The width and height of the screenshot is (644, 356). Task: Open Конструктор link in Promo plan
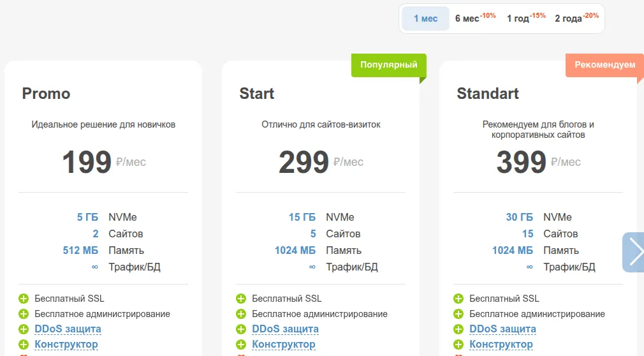[x=66, y=344]
